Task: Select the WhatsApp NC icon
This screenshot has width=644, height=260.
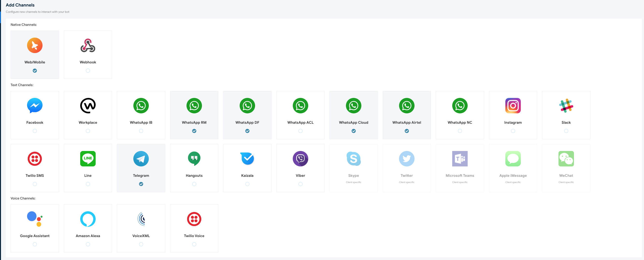Action: [460, 105]
